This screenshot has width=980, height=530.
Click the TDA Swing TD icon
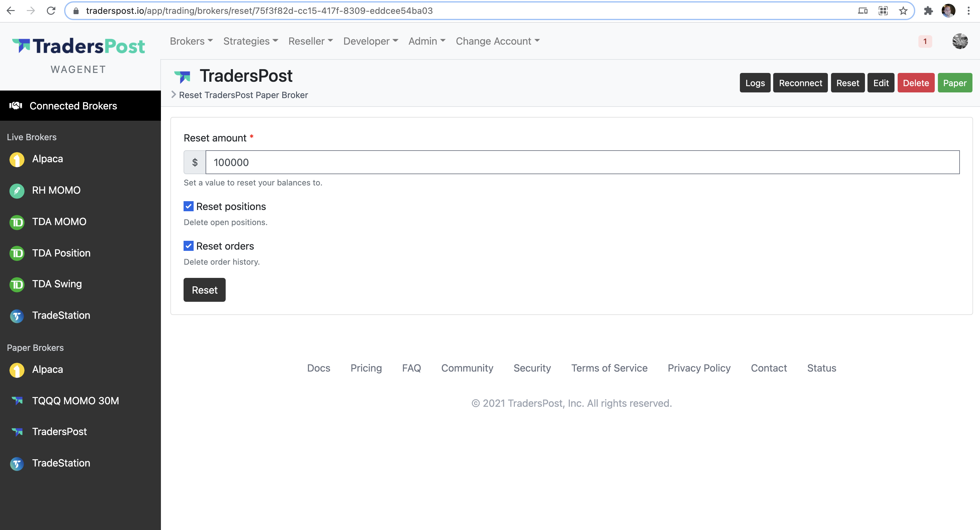(x=17, y=284)
